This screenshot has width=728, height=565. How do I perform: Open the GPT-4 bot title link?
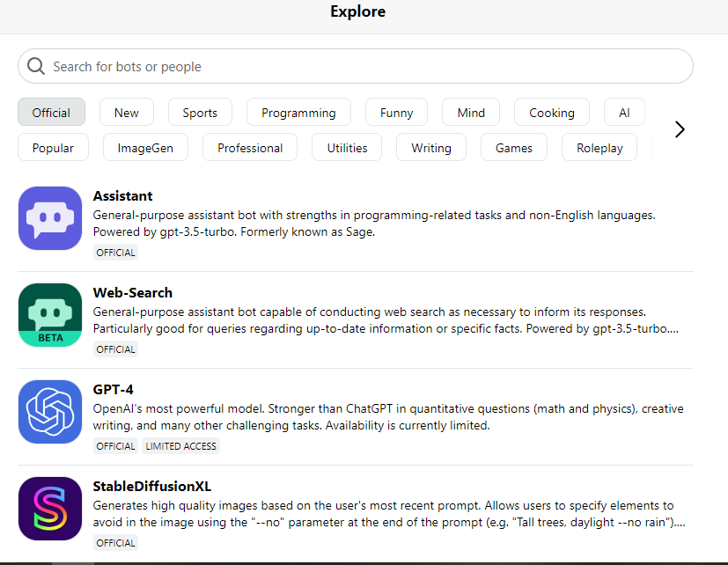113,390
